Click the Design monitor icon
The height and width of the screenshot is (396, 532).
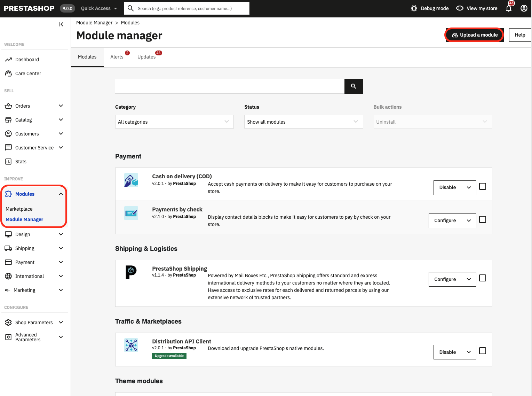tap(8, 234)
